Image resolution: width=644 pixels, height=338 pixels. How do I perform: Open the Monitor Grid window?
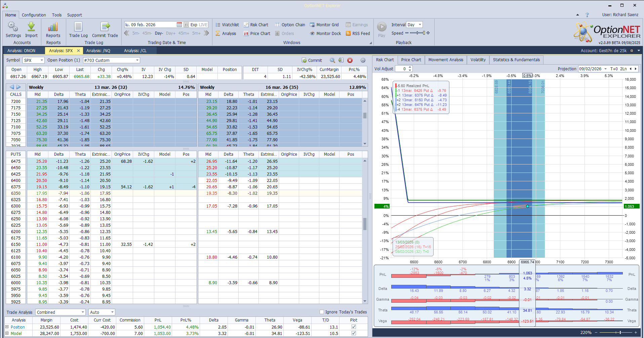click(324, 25)
